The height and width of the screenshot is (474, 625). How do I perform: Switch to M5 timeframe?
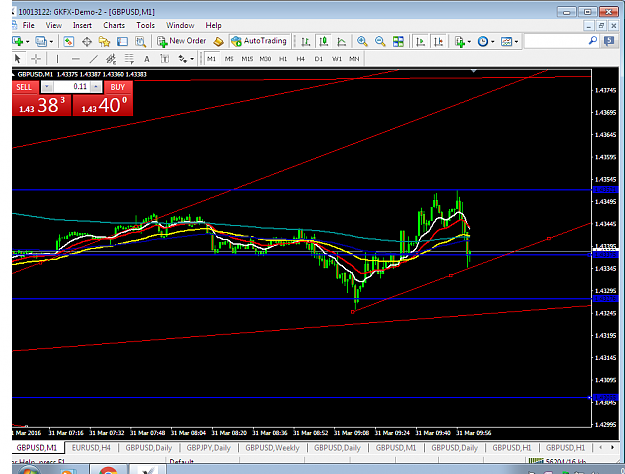tap(229, 59)
